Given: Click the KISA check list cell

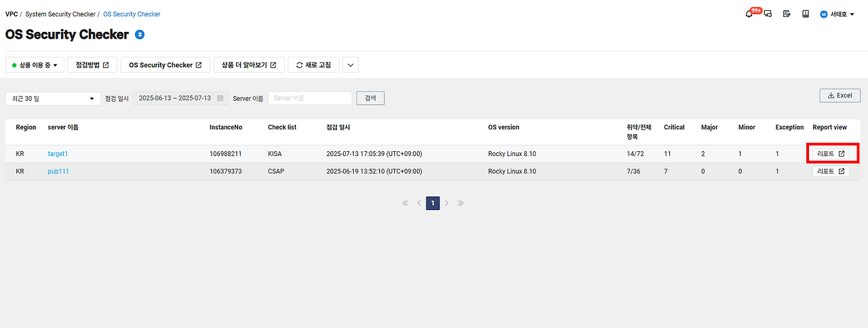Looking at the screenshot, I should tap(275, 154).
